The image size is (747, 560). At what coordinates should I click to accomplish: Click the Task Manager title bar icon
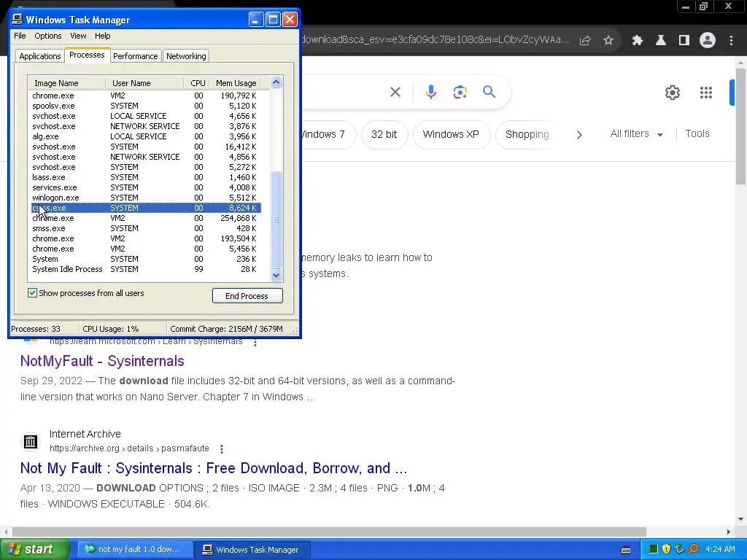tap(18, 19)
